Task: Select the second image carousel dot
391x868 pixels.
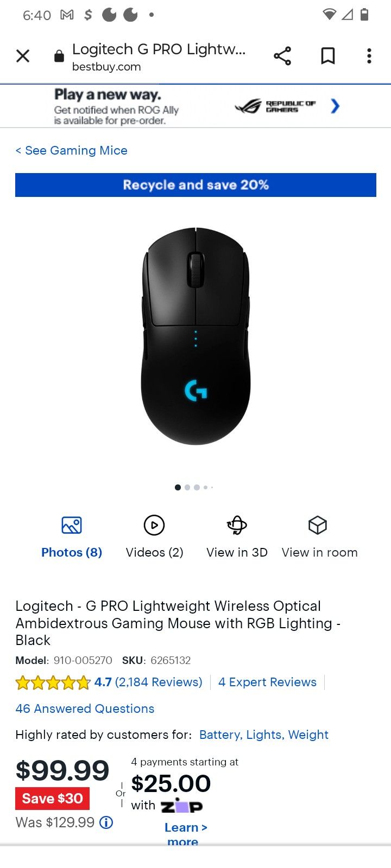Action: 187,487
